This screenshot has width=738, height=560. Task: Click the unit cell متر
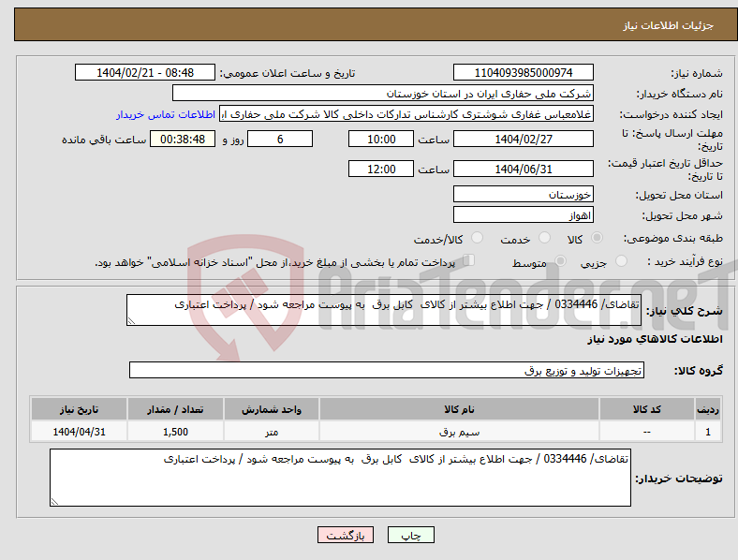point(271,432)
